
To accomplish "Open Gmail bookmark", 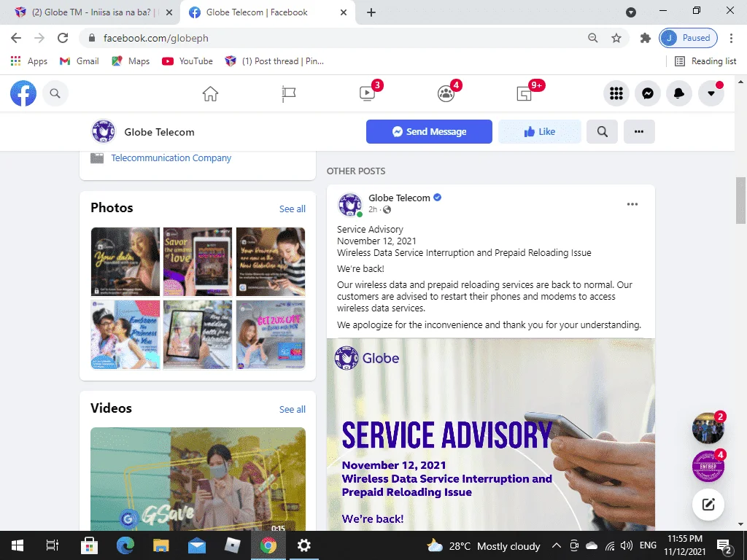I will click(79, 61).
